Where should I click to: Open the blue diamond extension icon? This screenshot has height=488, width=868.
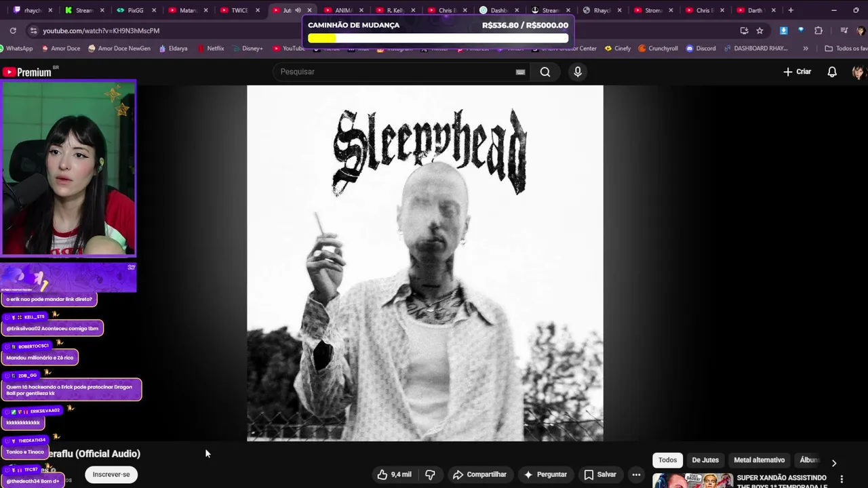801,30
